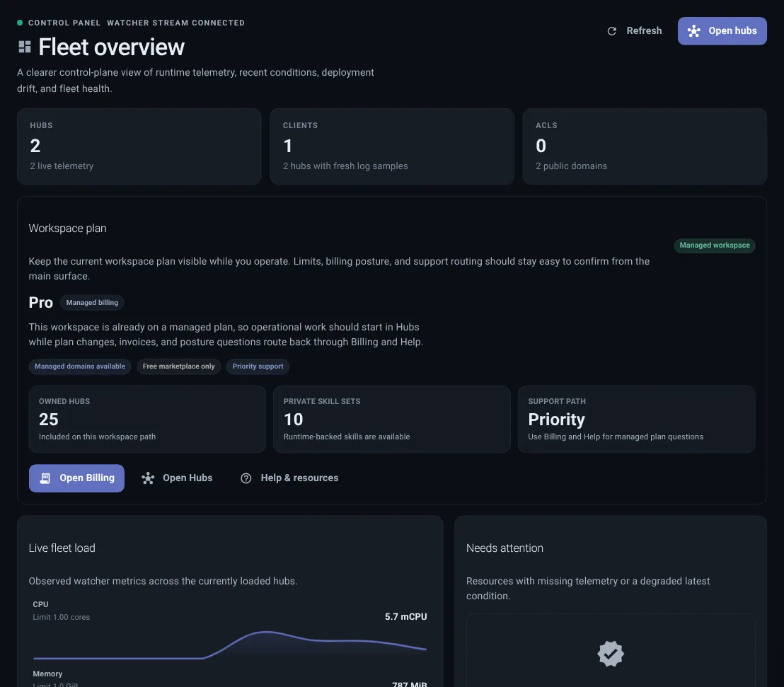Screen dimensions: 784x687
Task: Select the Managed workspace badge
Action: pyautogui.click(x=715, y=246)
